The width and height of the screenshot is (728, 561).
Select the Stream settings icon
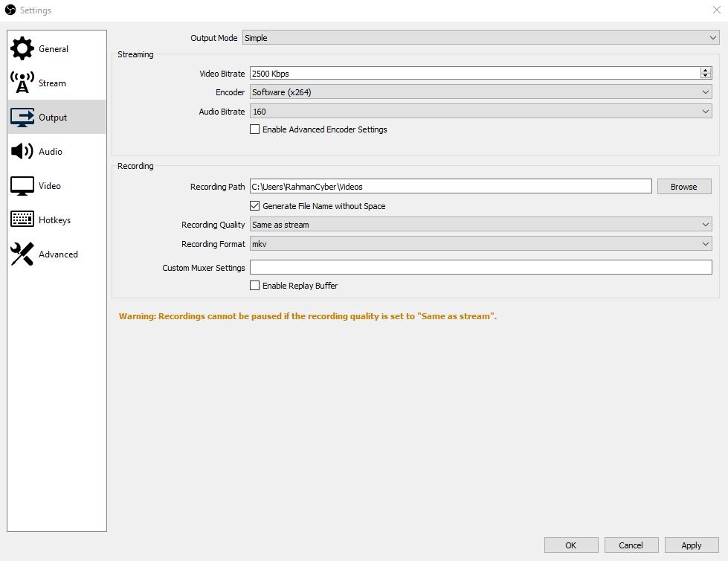point(22,83)
